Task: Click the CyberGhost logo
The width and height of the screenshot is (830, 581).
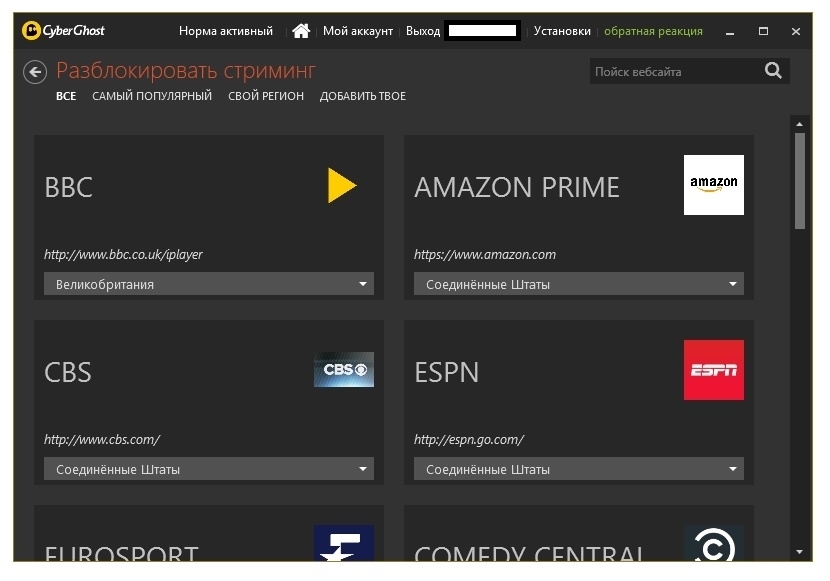Action: click(x=63, y=31)
